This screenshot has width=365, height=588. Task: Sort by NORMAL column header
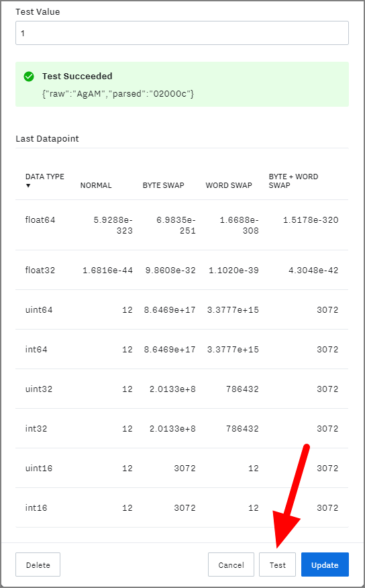[x=96, y=185]
